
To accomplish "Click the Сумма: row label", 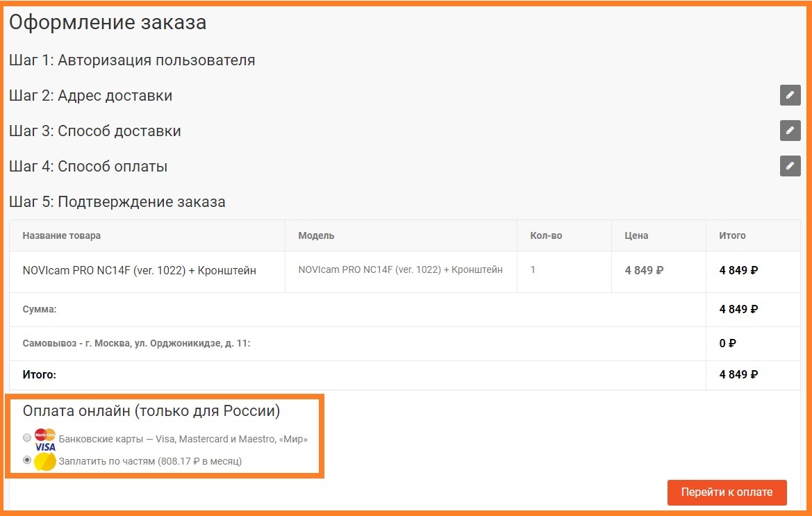I will point(40,310).
